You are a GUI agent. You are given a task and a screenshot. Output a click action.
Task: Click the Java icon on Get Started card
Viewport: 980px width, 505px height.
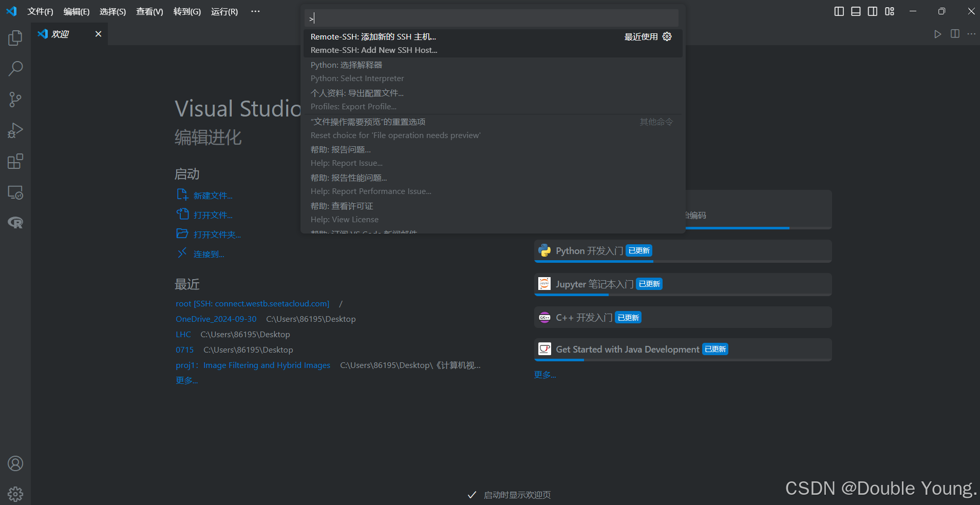[x=544, y=349]
